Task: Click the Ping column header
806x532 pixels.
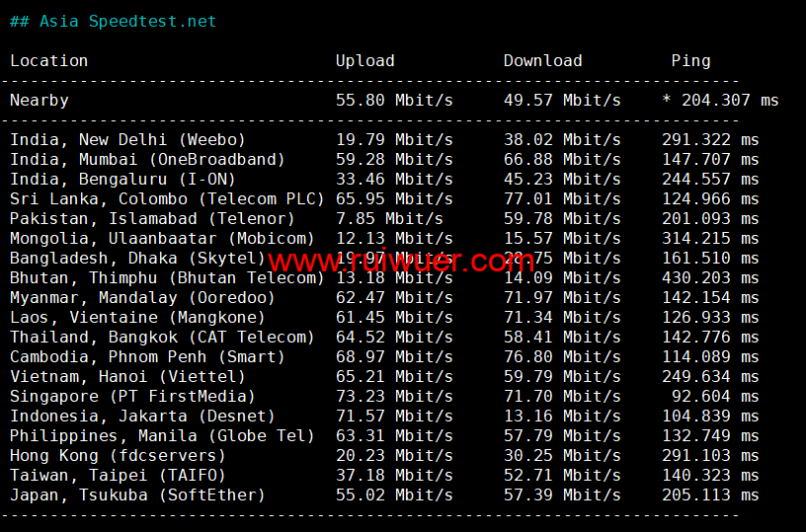Action: click(690, 60)
